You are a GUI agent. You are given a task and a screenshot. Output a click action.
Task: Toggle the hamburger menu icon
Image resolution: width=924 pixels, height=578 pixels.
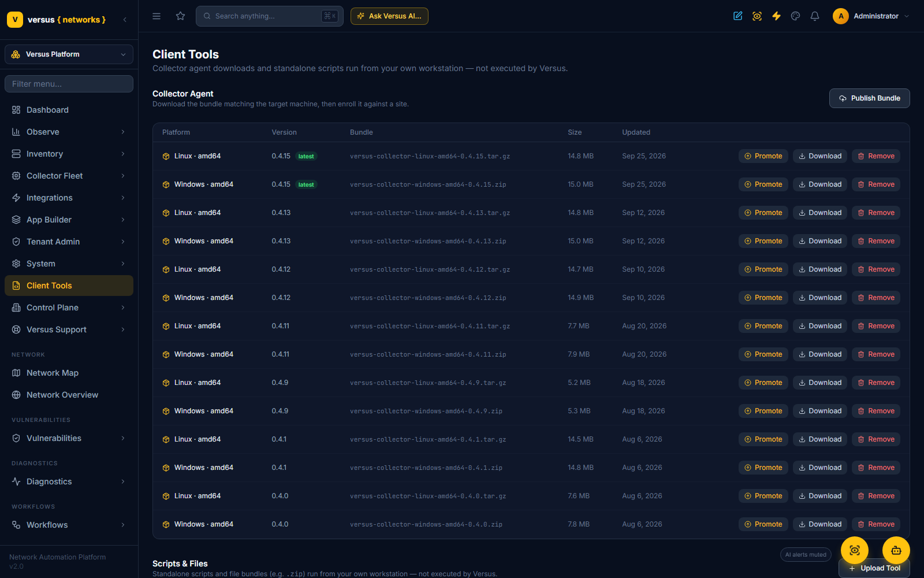point(157,16)
